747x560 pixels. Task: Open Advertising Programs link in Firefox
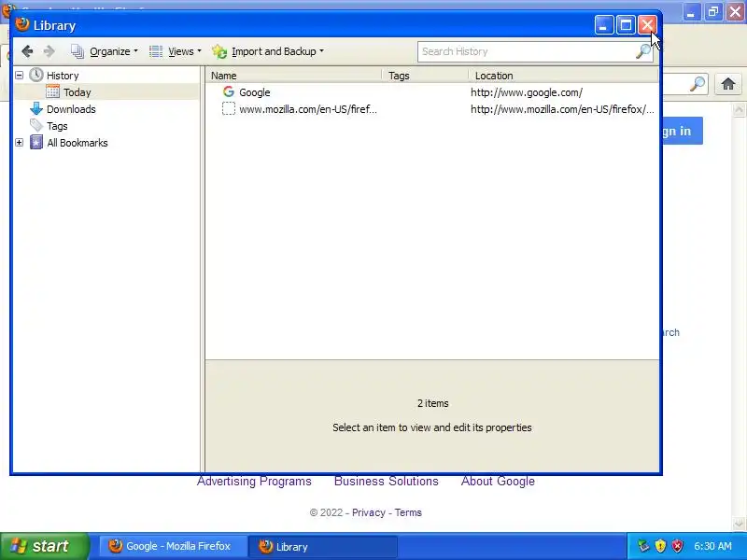coord(254,482)
